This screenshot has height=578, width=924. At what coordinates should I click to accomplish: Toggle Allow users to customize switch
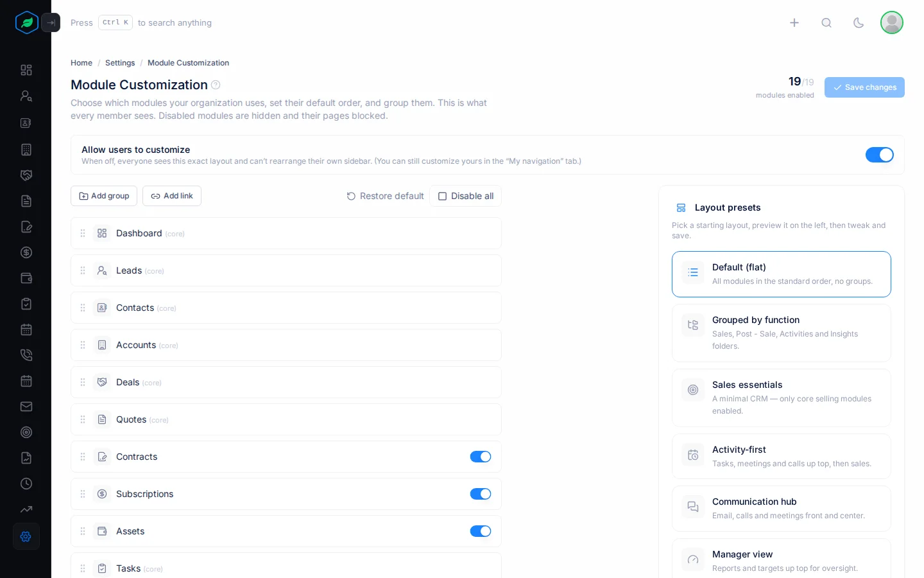pyautogui.click(x=880, y=155)
